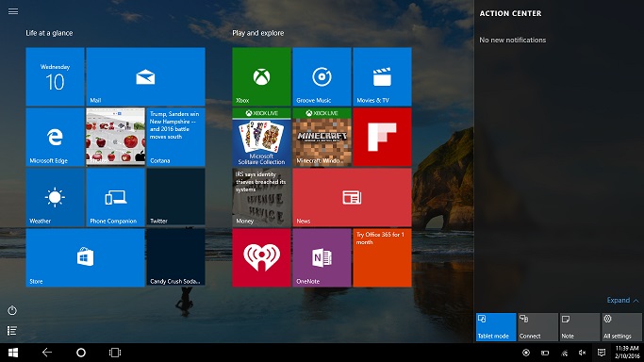Viewport: 644px width, 362px height.
Task: Click the Note quick action
Action: (x=580, y=327)
